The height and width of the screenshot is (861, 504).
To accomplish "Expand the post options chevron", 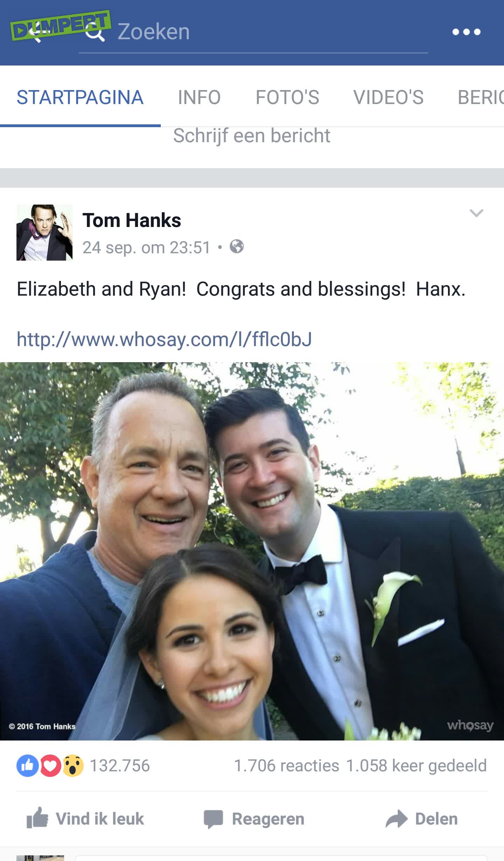I will [x=476, y=213].
